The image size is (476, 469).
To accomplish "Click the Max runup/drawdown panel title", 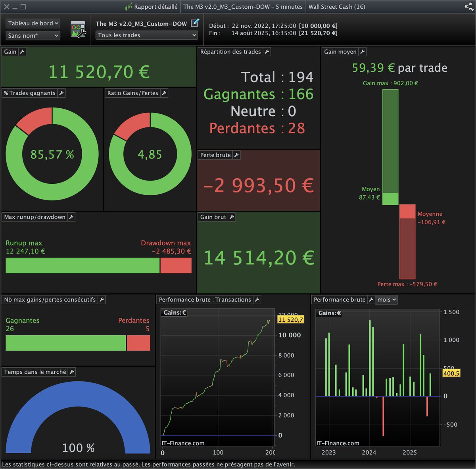I will [x=35, y=217].
